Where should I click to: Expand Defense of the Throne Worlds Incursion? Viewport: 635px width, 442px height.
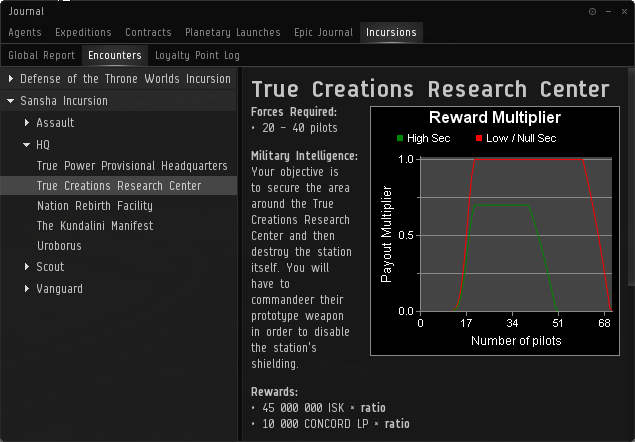tap(11, 79)
